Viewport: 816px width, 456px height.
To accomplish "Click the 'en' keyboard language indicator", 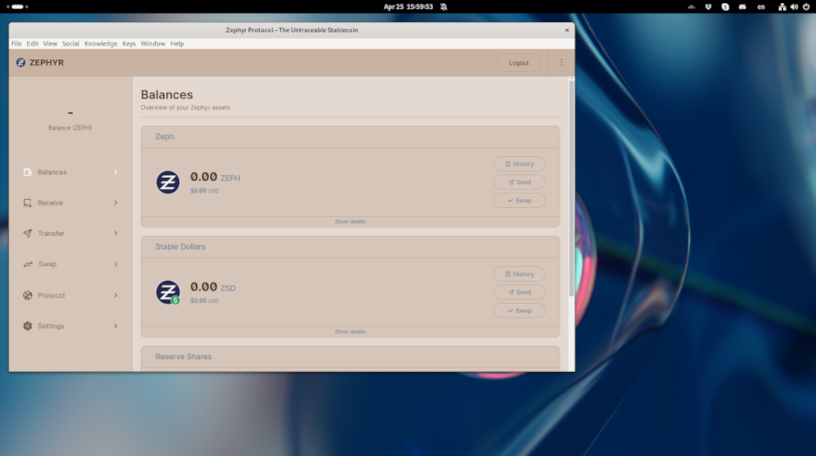I will coord(761,7).
